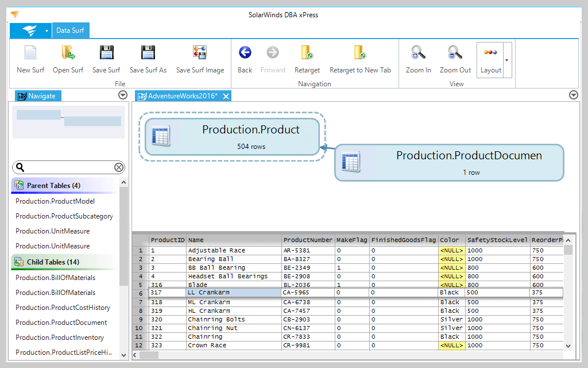
Task: Clear the navigate search box
Action: coord(119,167)
